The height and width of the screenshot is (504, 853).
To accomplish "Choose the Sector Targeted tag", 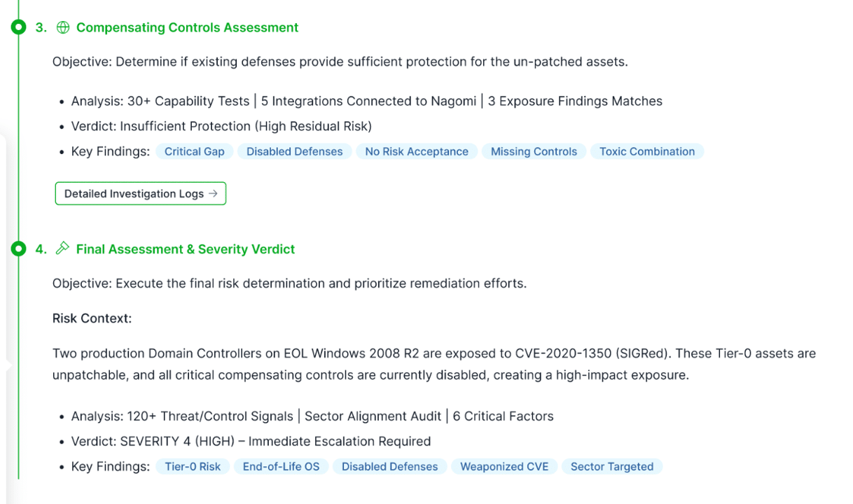I will (612, 466).
